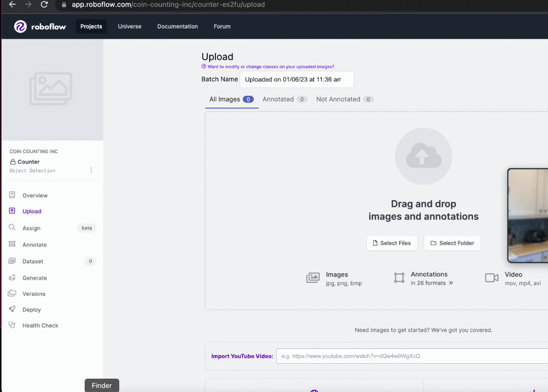Viewport: 548px width, 392px height.
Task: Click the Dataset sidebar icon
Action: click(x=12, y=261)
